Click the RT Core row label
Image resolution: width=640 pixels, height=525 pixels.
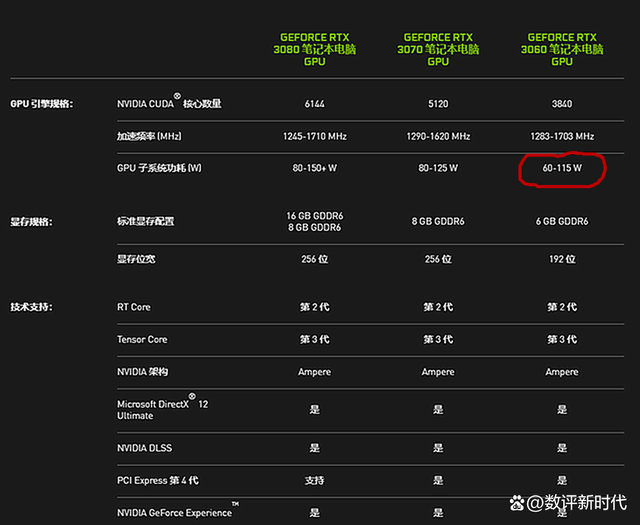coord(134,307)
